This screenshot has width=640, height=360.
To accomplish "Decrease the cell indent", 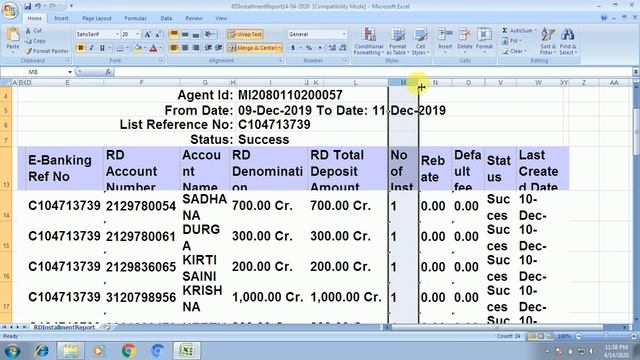I will pos(208,48).
